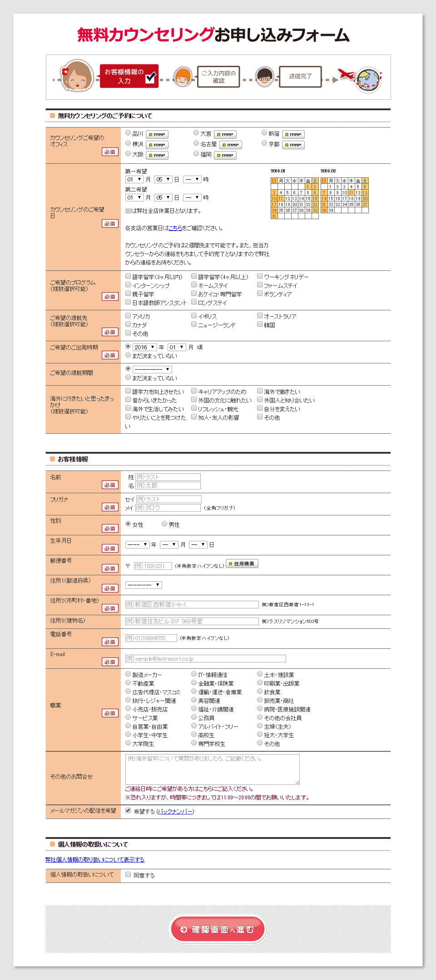Check オーストラリア destination
The height and width of the screenshot is (980, 436).
[260, 315]
